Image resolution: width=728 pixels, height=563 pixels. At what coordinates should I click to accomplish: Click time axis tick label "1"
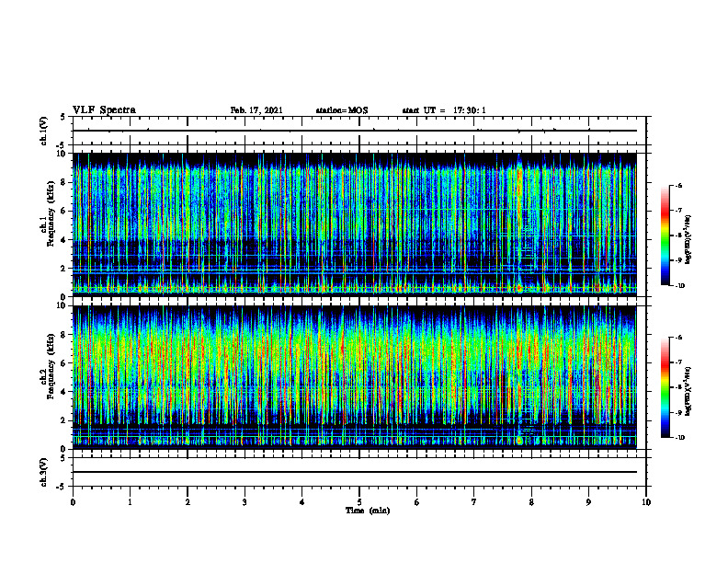[130, 502]
